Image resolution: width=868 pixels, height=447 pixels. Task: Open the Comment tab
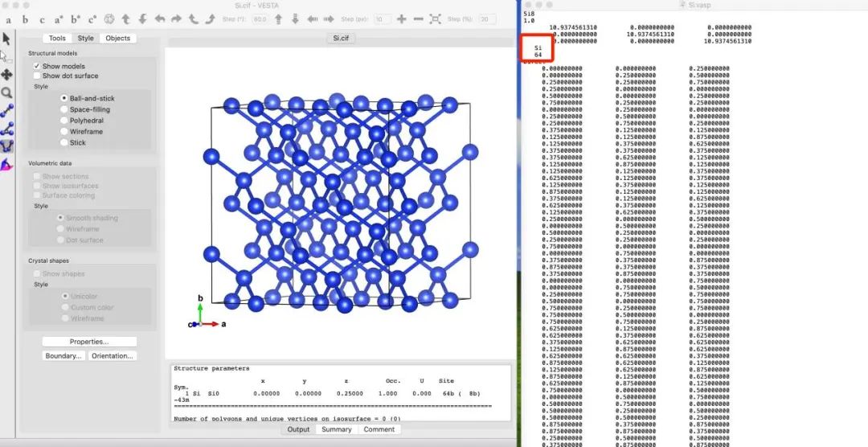379,429
